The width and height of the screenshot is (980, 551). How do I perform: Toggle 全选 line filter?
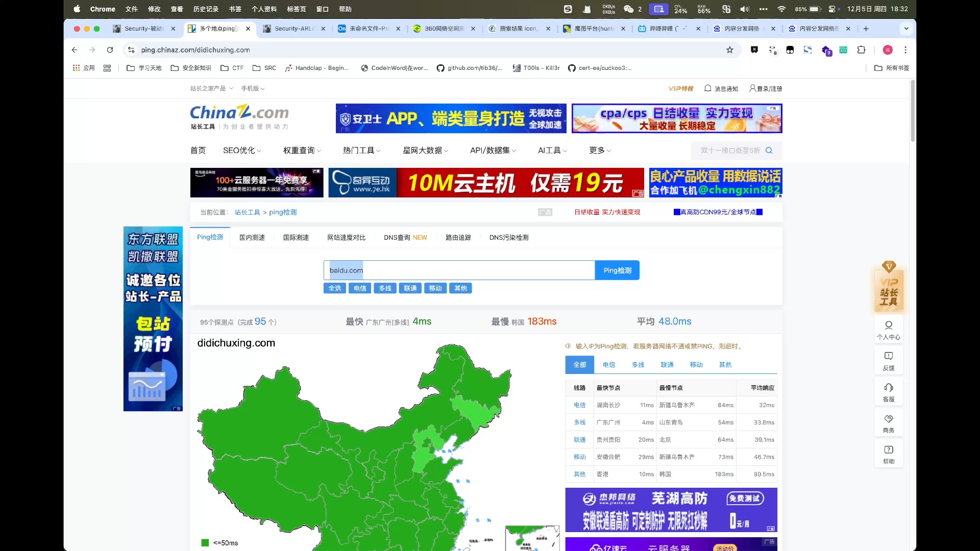click(335, 288)
